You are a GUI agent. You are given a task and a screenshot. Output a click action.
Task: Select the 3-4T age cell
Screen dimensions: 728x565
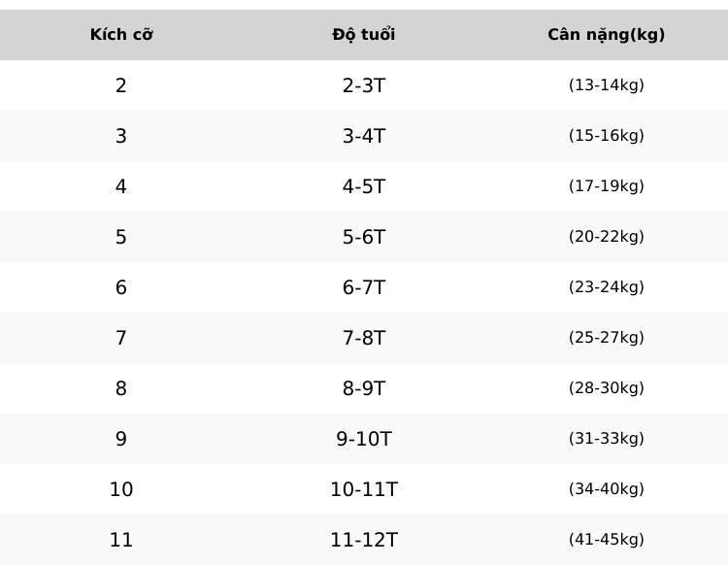(364, 136)
